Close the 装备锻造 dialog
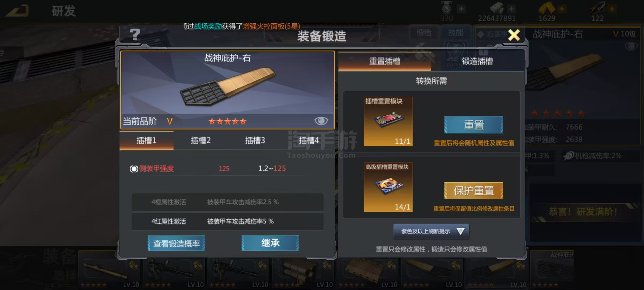The height and width of the screenshot is (290, 644). point(514,35)
